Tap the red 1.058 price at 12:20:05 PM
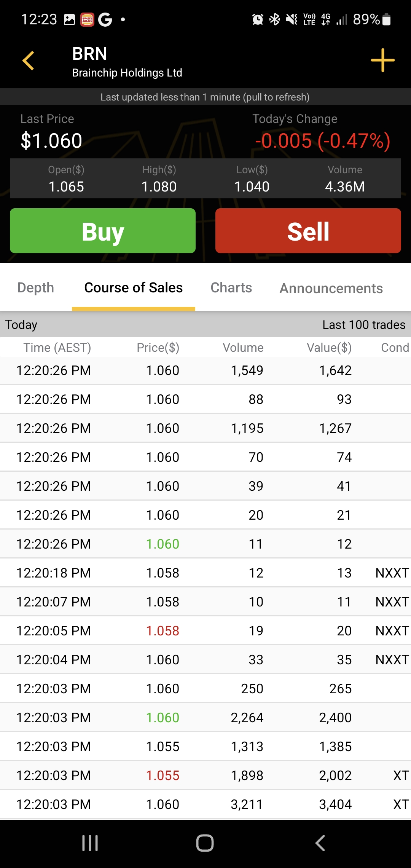Screen dimensions: 411x868 [x=162, y=631]
